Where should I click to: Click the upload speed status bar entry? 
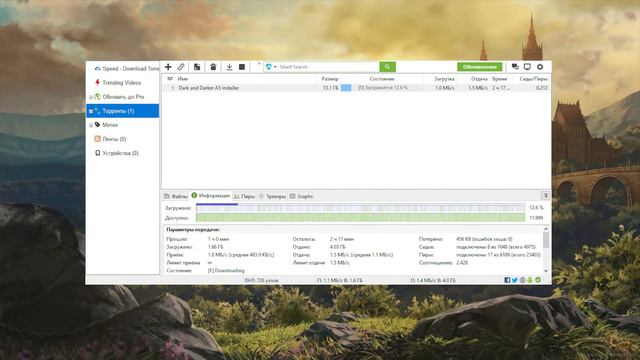433,280
